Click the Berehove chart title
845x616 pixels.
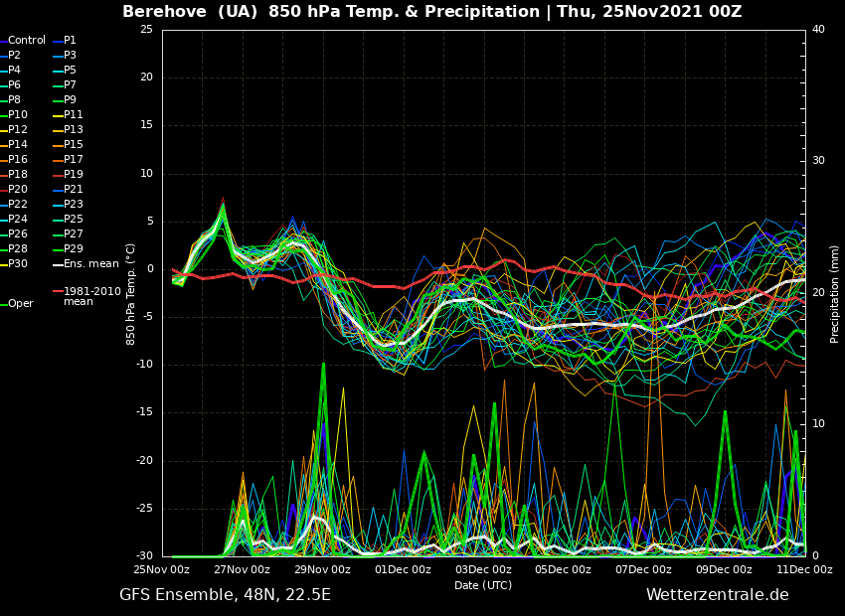pyautogui.click(x=431, y=12)
